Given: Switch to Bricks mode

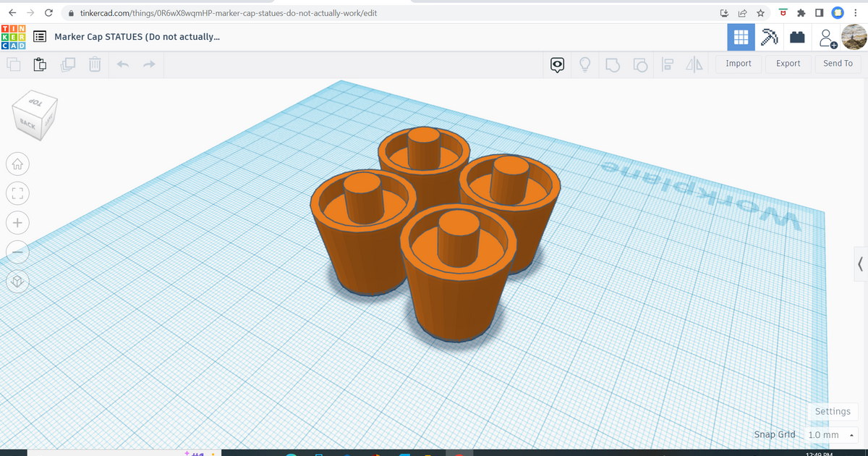Looking at the screenshot, I should click(796, 38).
